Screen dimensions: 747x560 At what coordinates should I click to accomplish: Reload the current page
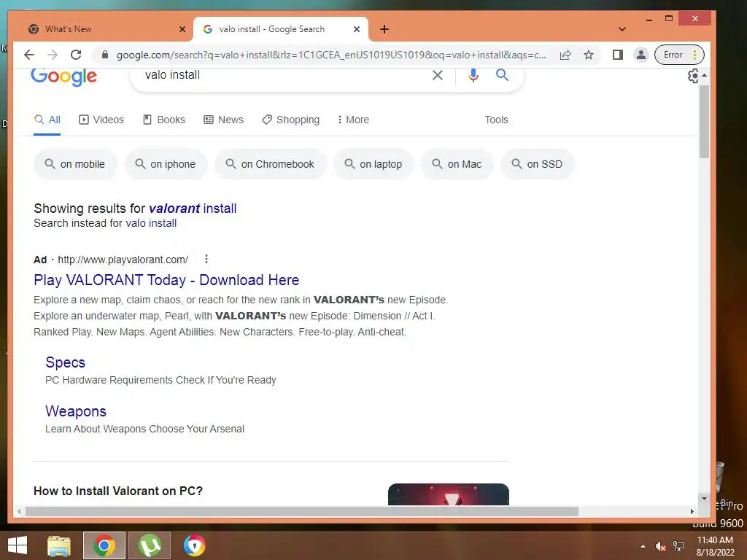tap(76, 55)
